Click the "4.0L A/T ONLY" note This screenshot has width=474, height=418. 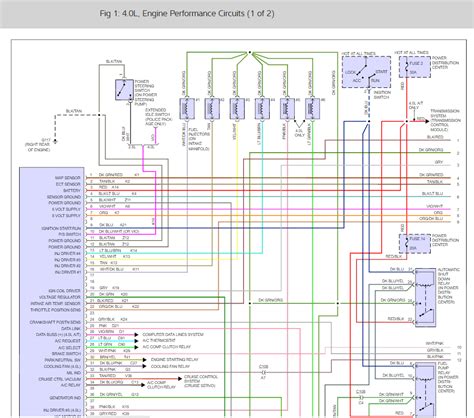click(416, 105)
